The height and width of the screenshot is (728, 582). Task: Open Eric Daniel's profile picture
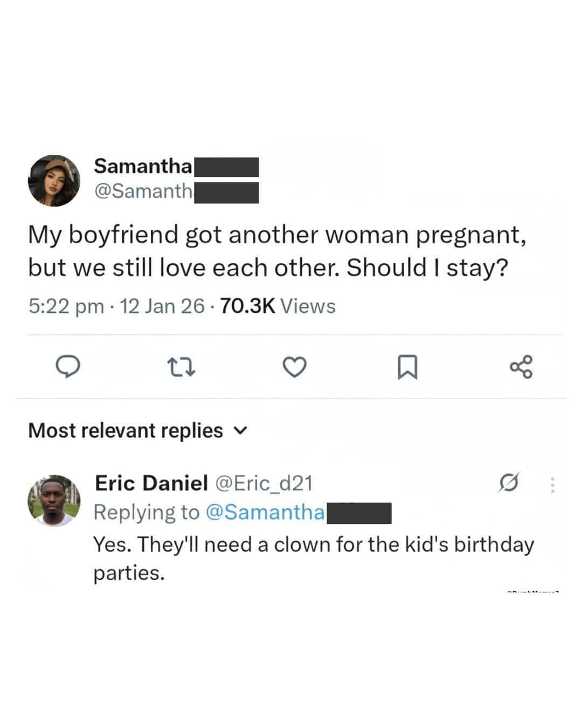54,500
